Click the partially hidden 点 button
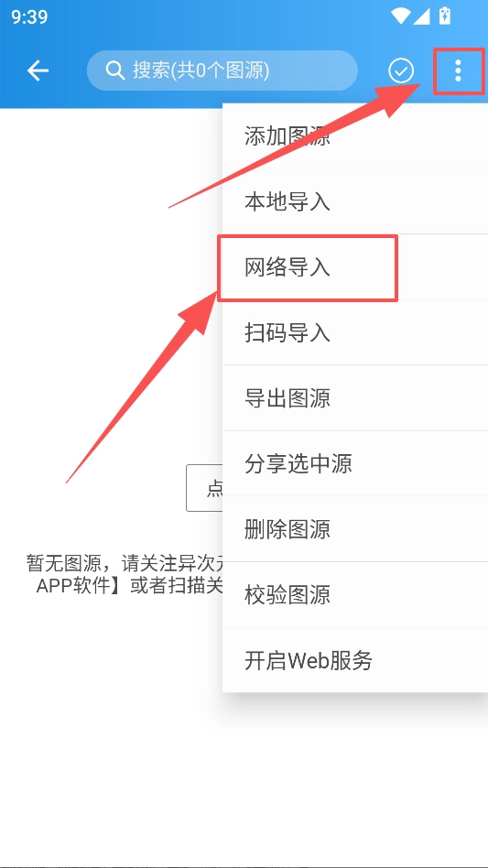This screenshot has width=488, height=868. point(204,488)
